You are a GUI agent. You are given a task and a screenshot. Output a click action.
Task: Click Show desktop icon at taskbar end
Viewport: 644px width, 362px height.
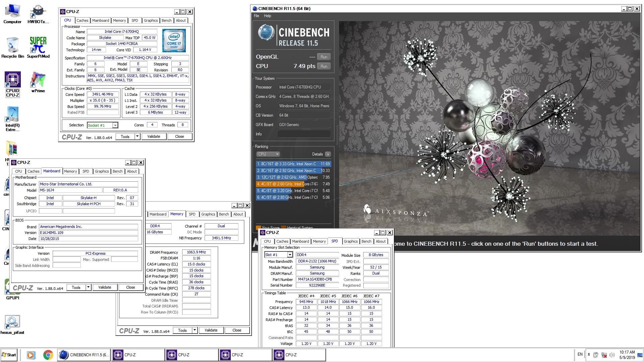coord(640,355)
